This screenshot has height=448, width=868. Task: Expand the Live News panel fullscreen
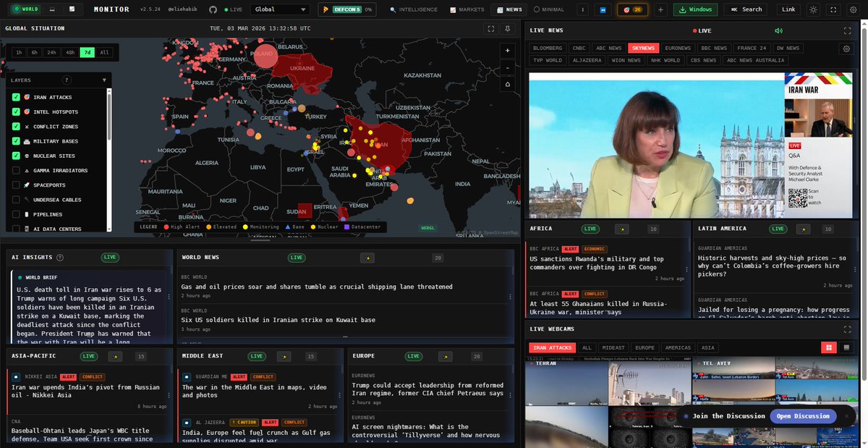pyautogui.click(x=847, y=30)
